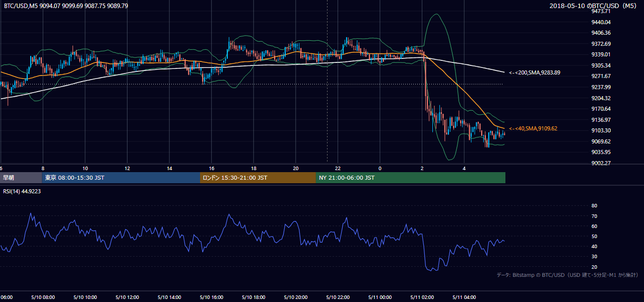Click price axis value 9069.62
The width and height of the screenshot is (644, 302).
point(601,141)
